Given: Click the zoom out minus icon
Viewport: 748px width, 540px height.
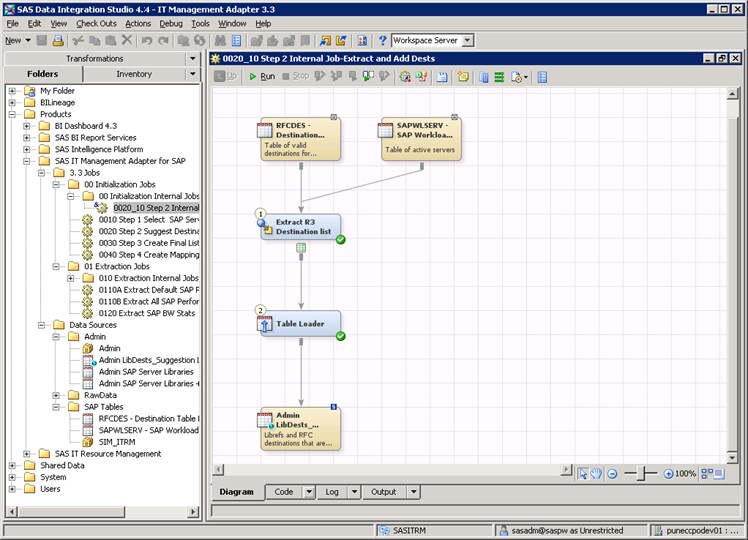Looking at the screenshot, I should 613,474.
